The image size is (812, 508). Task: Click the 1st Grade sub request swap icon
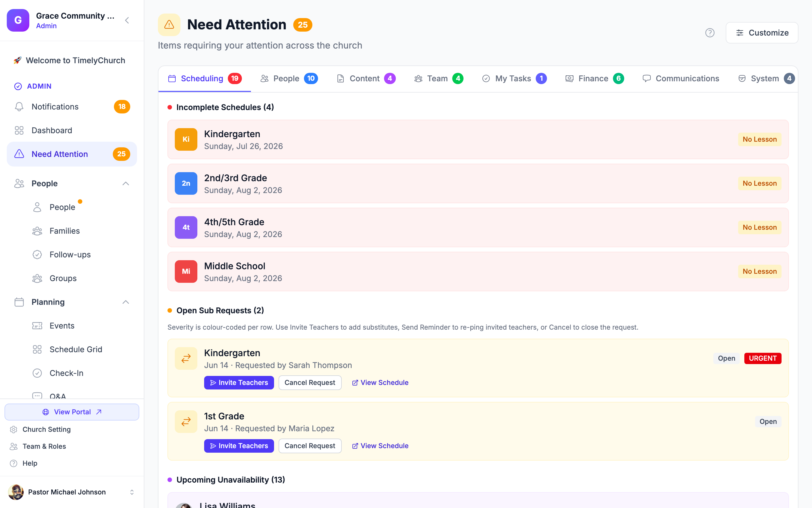pyautogui.click(x=186, y=421)
